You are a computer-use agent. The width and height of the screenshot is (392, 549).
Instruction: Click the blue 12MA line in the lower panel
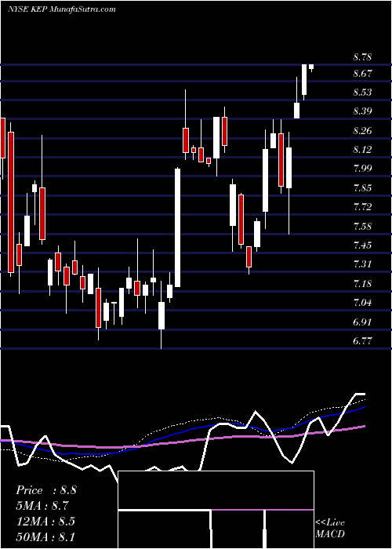182,433
